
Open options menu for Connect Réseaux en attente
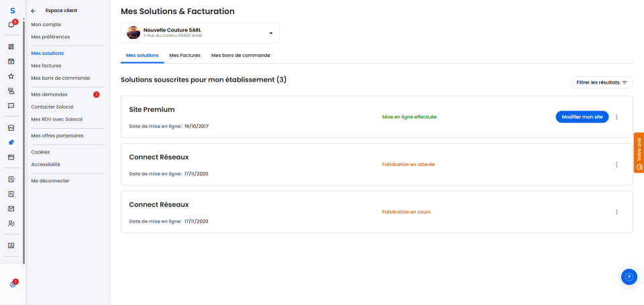(x=616, y=164)
